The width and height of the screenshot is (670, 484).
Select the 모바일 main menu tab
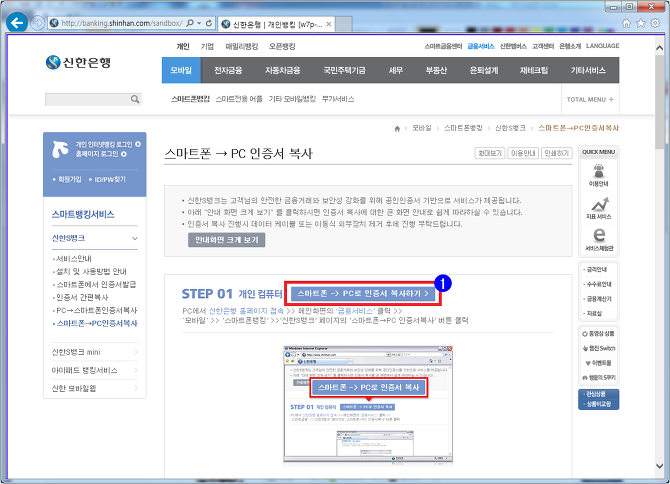(181, 70)
